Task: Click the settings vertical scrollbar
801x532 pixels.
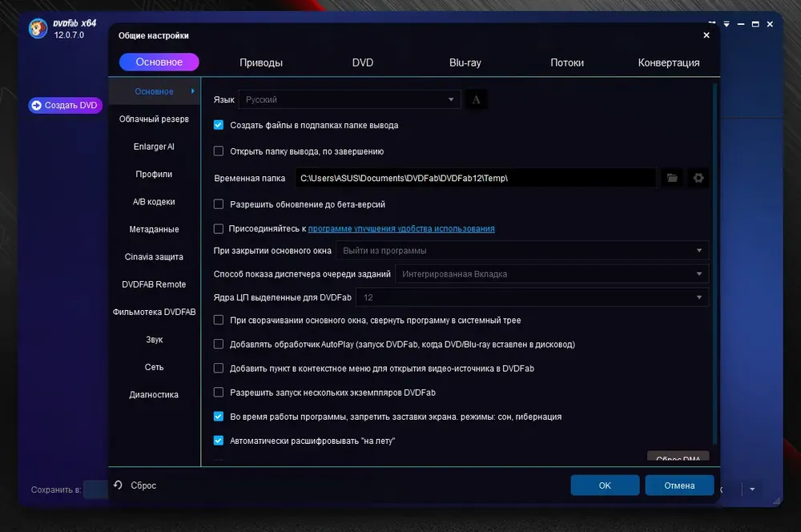Action: tap(714, 263)
